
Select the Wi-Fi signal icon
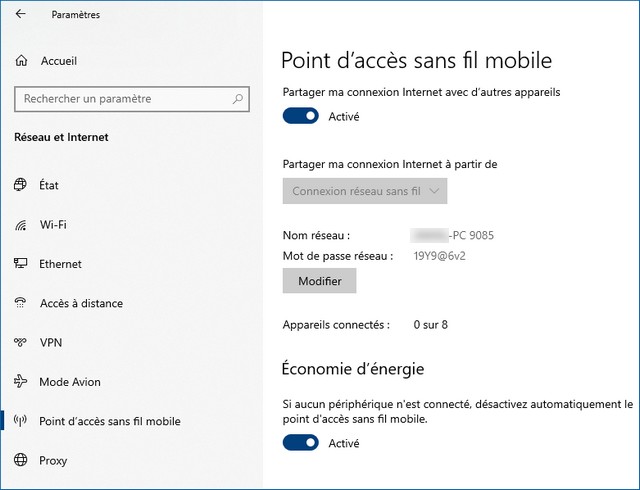pos(20,225)
